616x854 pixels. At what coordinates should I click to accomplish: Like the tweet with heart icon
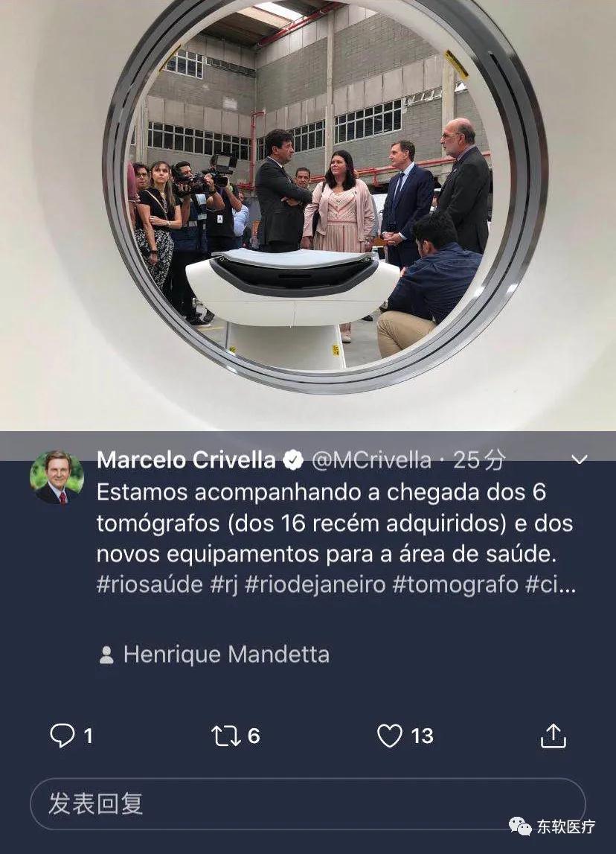tap(390, 736)
